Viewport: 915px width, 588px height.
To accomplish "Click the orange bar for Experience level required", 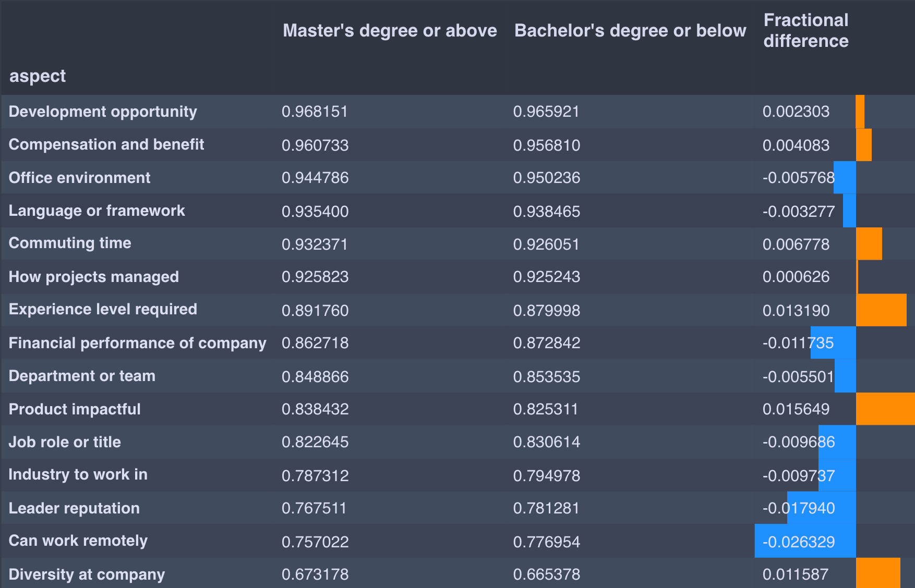I will click(881, 310).
